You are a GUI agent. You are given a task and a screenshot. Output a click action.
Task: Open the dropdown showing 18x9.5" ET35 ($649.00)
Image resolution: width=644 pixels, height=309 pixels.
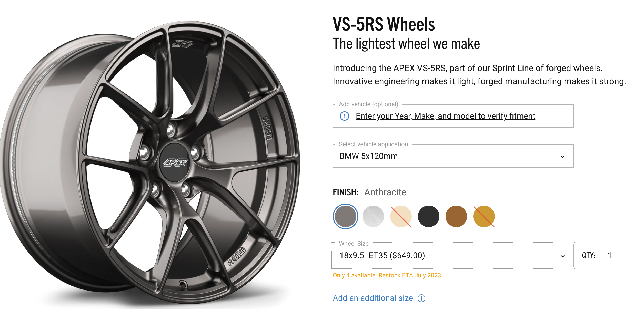[x=453, y=255]
